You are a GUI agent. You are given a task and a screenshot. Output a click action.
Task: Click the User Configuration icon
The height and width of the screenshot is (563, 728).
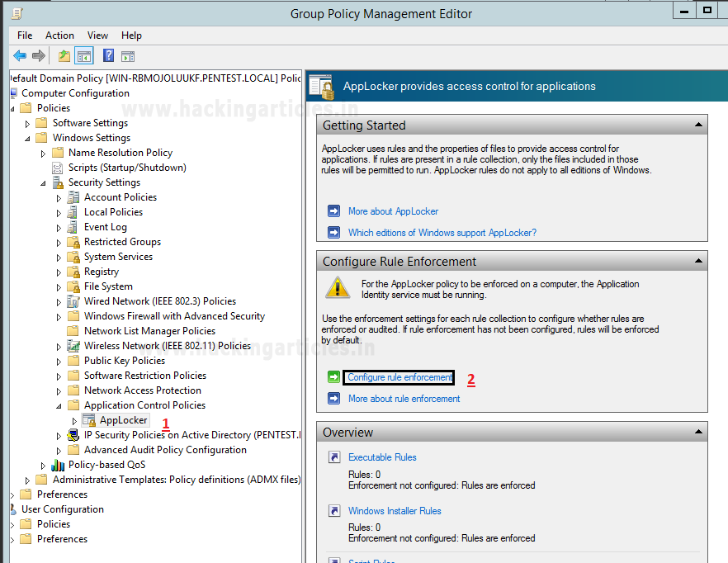(14, 509)
